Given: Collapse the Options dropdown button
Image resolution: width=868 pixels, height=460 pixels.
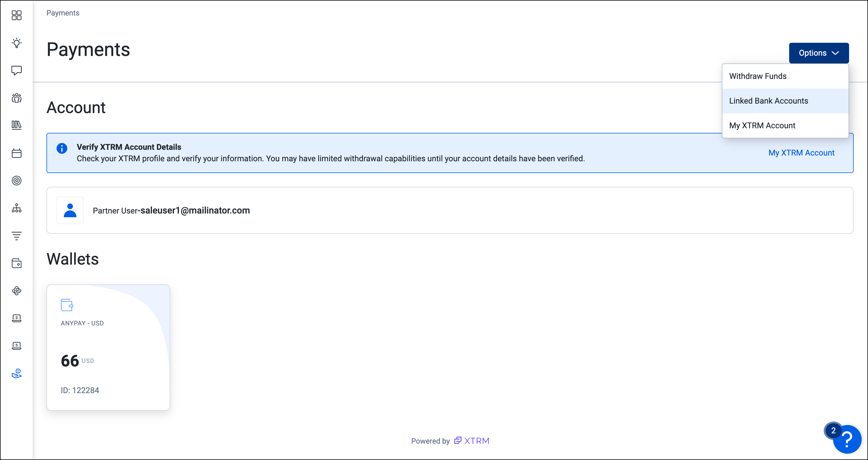Looking at the screenshot, I should (819, 53).
